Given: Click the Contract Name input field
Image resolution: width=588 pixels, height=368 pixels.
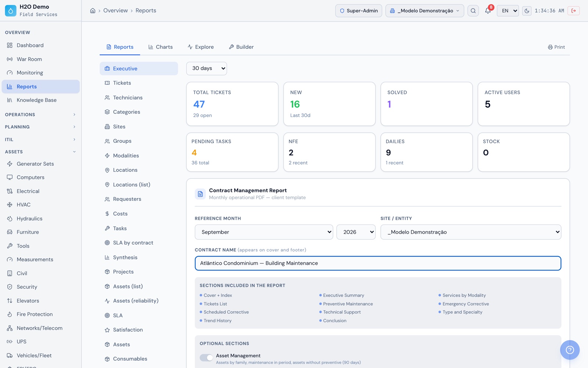Looking at the screenshot, I should pos(378,263).
